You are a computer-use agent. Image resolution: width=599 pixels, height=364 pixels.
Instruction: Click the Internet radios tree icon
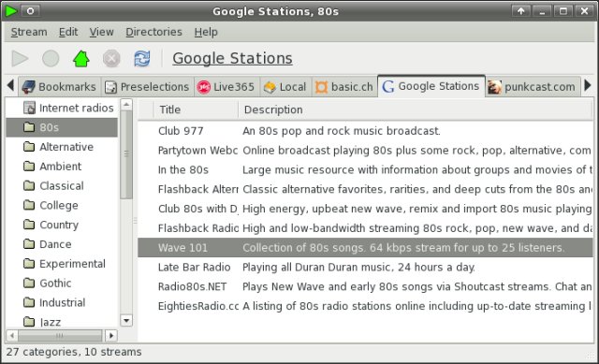[29, 108]
